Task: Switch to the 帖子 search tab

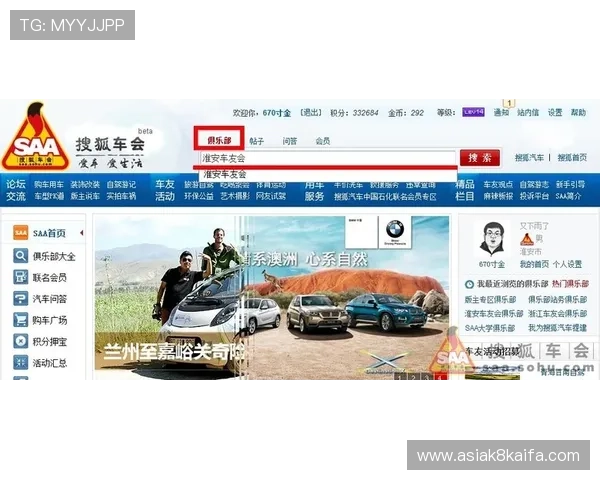Action: [257, 141]
